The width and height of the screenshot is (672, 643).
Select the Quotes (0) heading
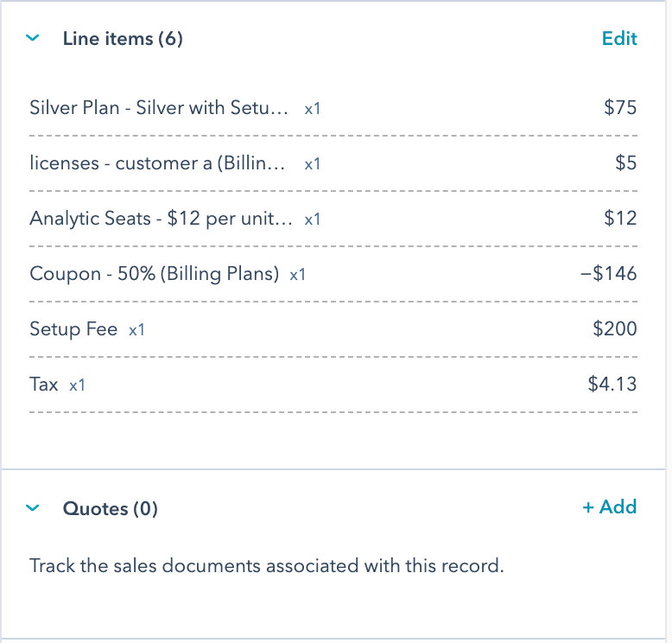[111, 509]
